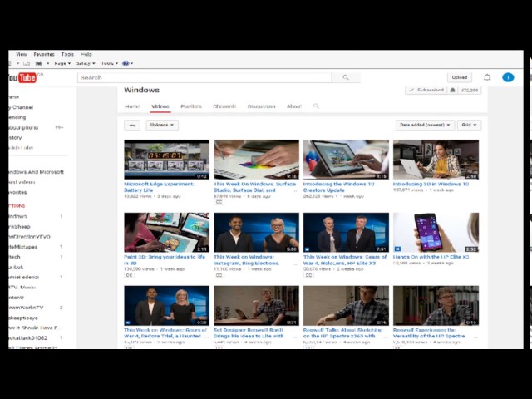Screen dimensions: 532x399
Task: Click in the YouTube search field
Action: (204, 77)
